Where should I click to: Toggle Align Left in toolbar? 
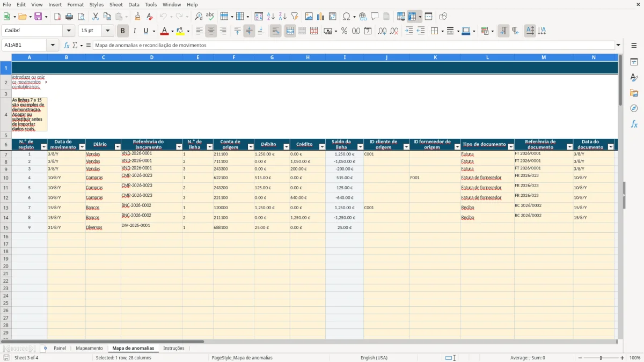pyautogui.click(x=199, y=31)
